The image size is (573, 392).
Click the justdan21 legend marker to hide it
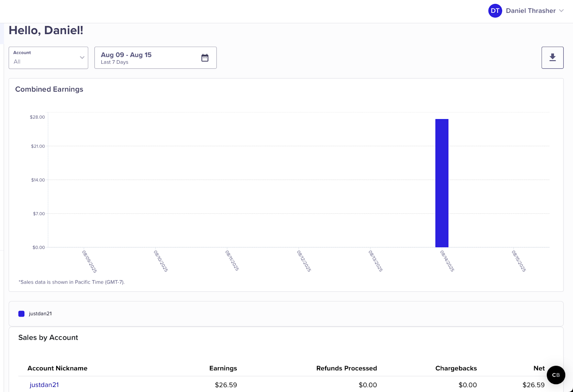21,314
